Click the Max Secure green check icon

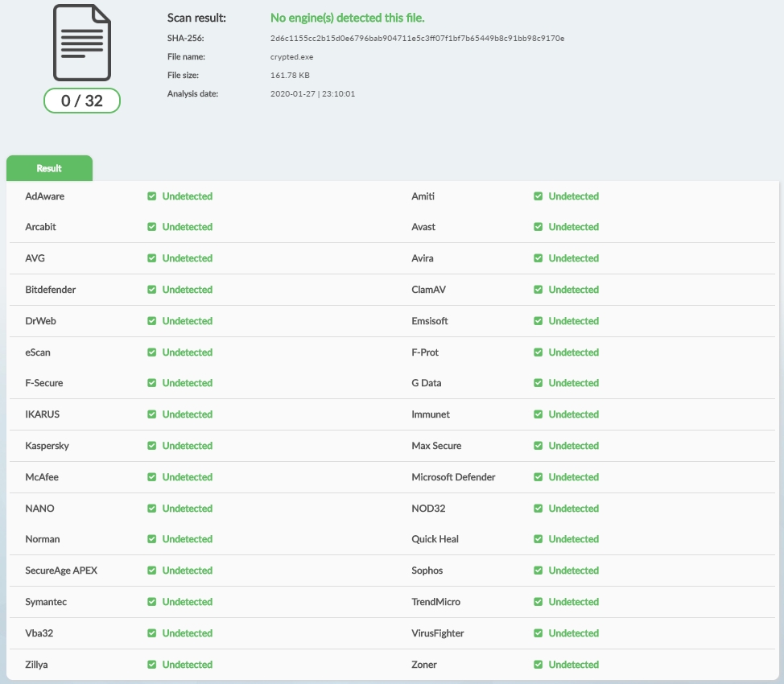pyautogui.click(x=538, y=446)
